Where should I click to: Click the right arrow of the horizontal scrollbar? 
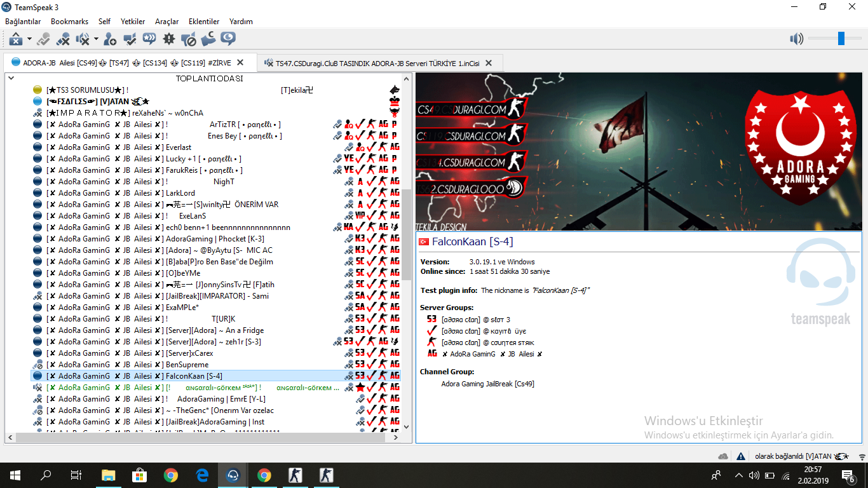tap(395, 437)
